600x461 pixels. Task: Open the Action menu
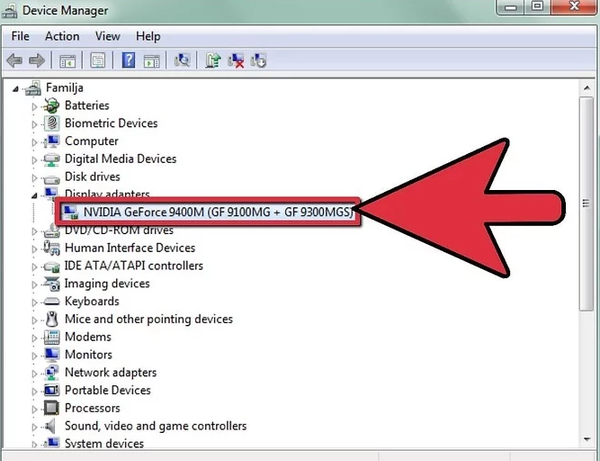point(61,36)
